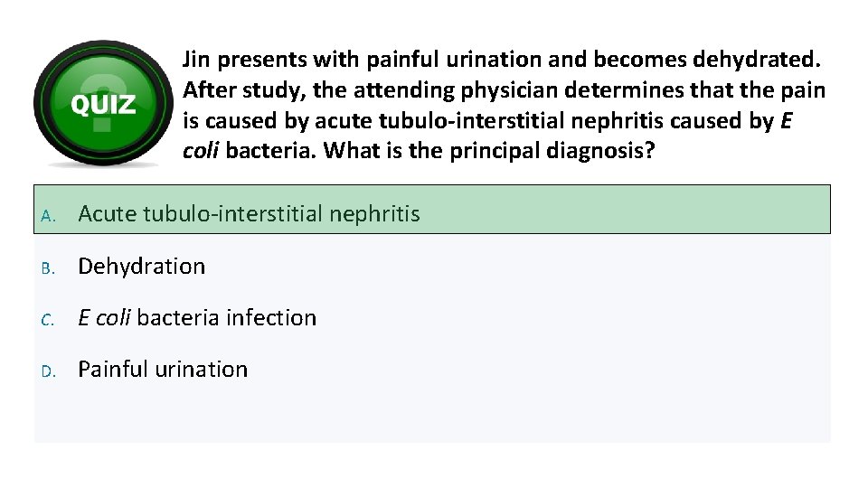Click the white QUIZ text on the badge
This screenshot has height=488, width=868.
tap(103, 105)
